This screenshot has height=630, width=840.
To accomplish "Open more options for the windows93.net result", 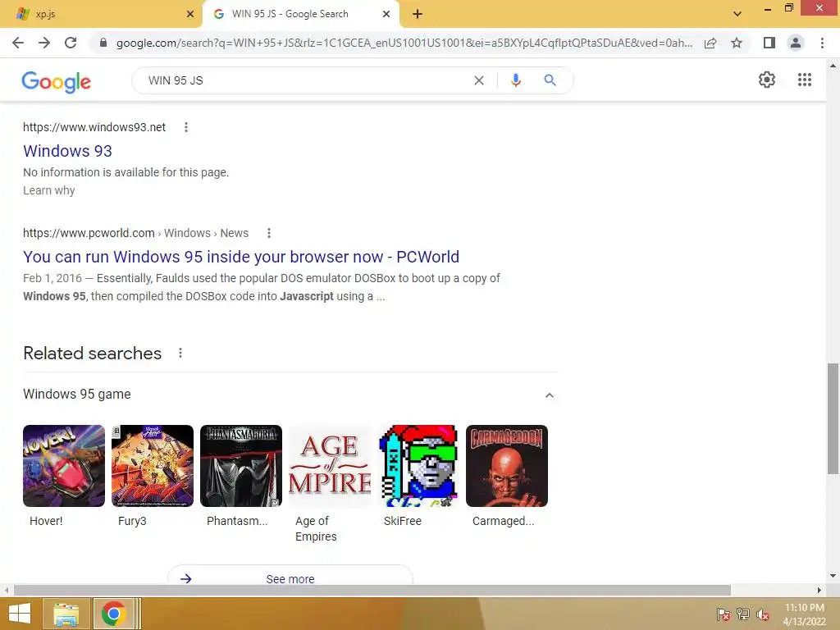I will [186, 127].
